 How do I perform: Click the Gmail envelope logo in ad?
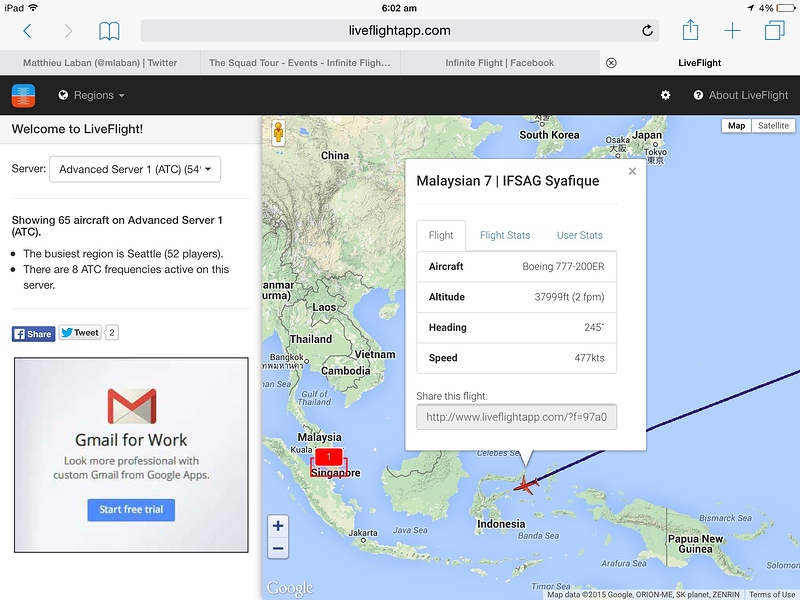coord(132,406)
